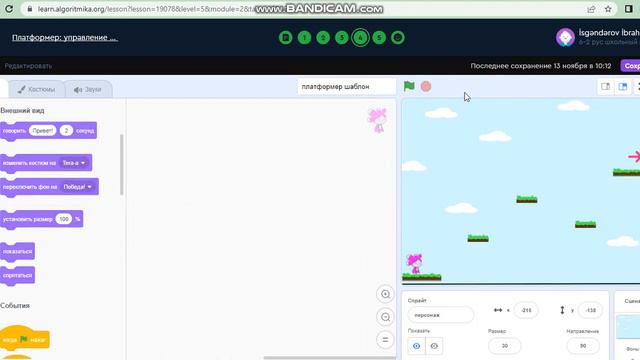Click the изменить костюм на block
The image size is (640, 360).
(x=46, y=163)
